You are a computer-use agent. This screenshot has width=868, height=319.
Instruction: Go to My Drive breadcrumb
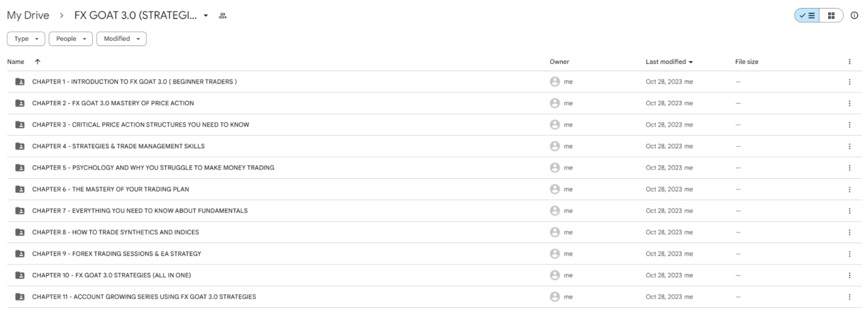coord(28,16)
